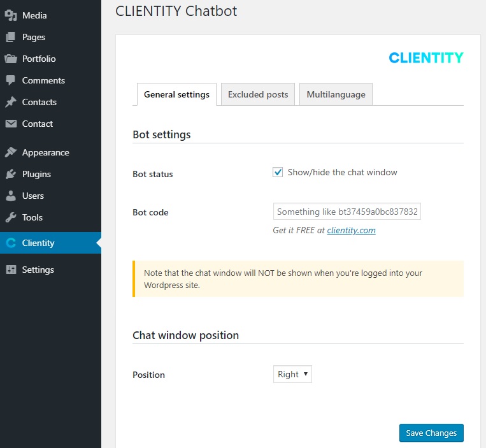Viewport: 486px width, 448px height.
Task: Go to the Contacts menu entry
Action: pos(50,102)
